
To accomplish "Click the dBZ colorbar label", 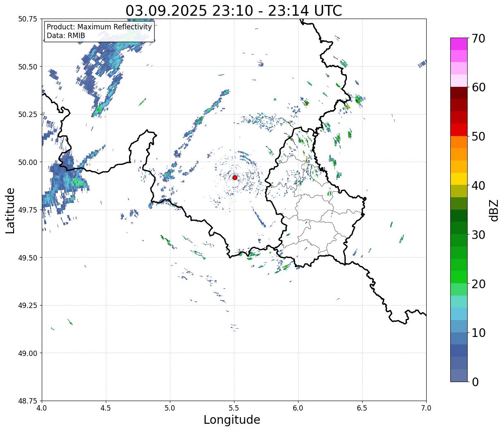I will pos(494,210).
